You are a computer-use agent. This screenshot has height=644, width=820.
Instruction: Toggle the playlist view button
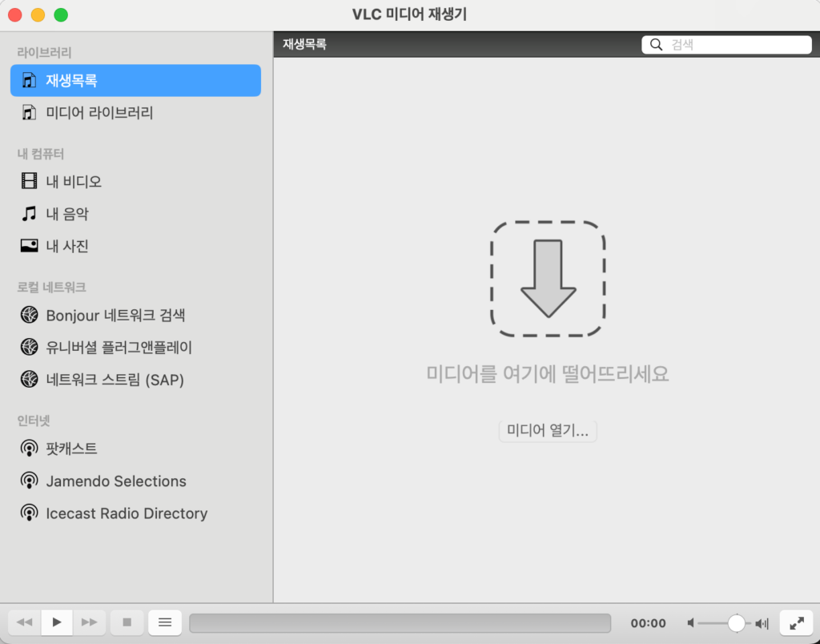(x=165, y=622)
